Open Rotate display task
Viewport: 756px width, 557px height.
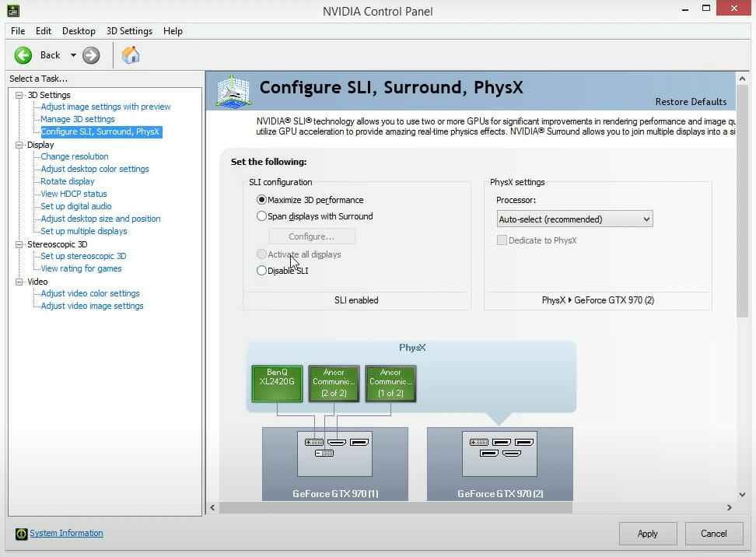(68, 181)
